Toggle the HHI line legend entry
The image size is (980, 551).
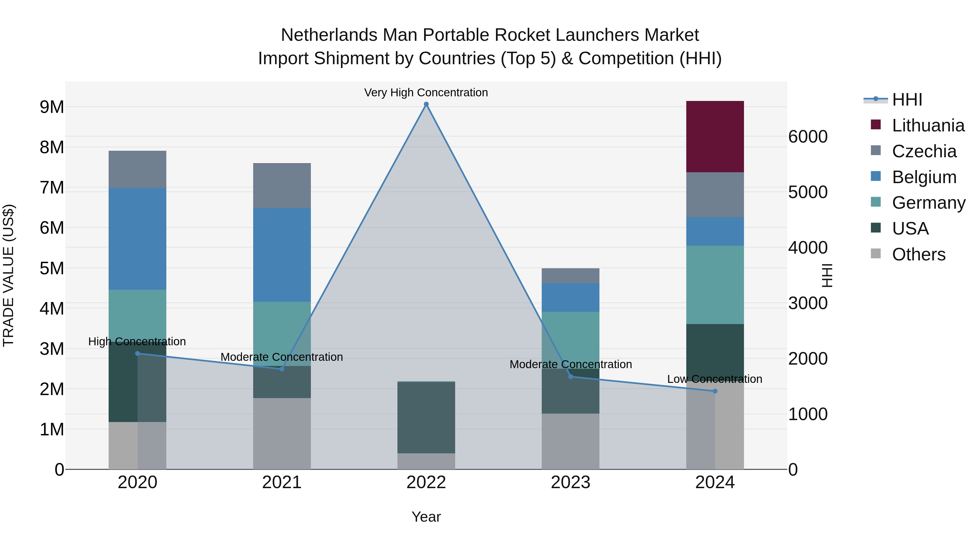tap(893, 100)
